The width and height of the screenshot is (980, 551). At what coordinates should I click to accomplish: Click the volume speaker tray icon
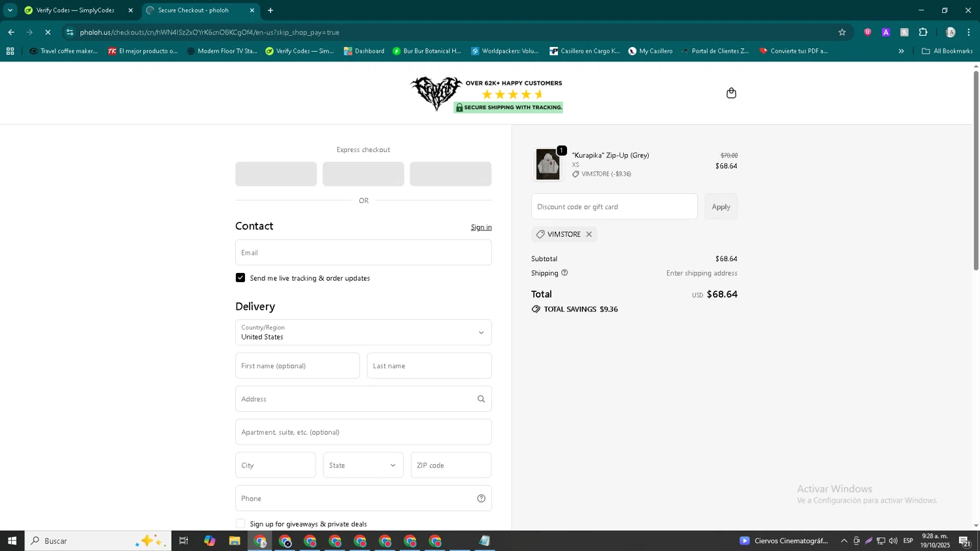[893, 541]
